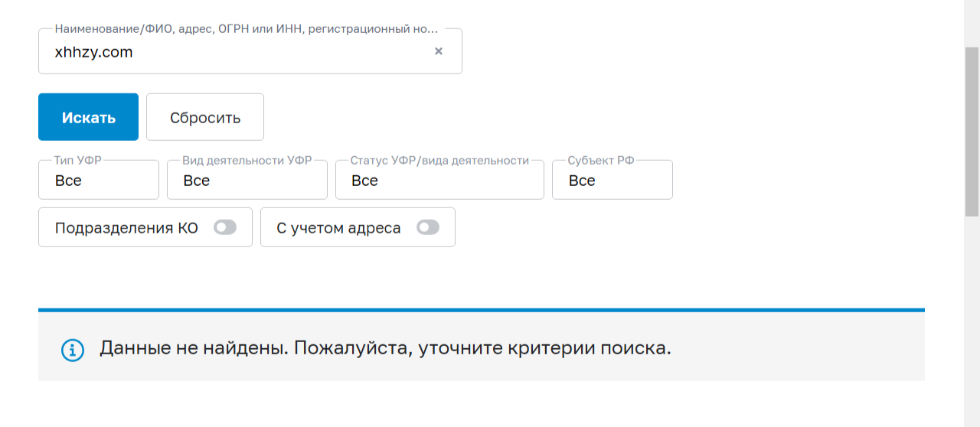Reset filters using the Сбросить button

click(205, 117)
